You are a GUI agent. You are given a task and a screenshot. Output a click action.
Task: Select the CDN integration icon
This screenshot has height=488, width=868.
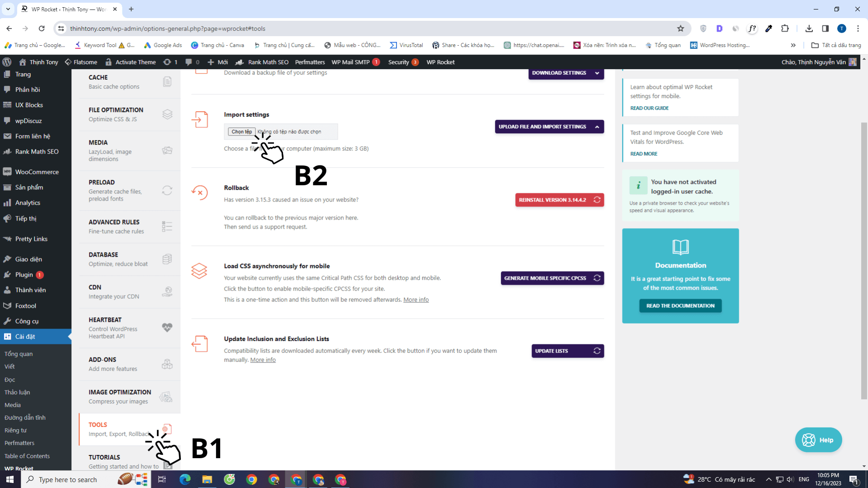167,291
